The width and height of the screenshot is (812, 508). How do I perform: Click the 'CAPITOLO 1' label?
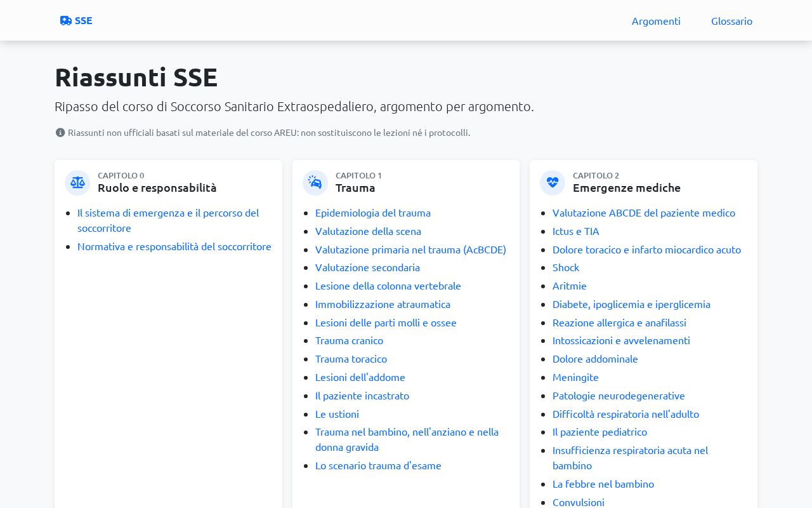point(358,175)
